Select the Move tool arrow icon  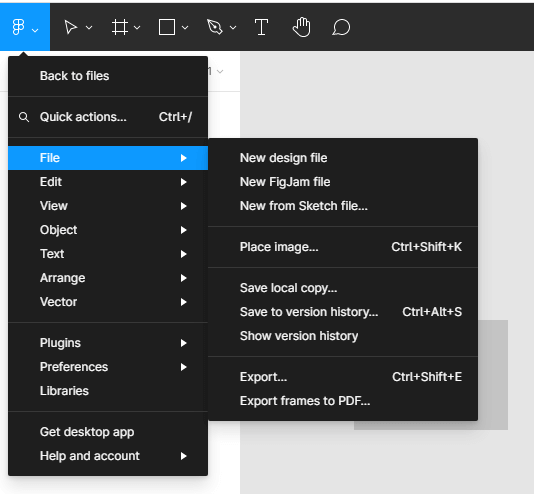70,27
